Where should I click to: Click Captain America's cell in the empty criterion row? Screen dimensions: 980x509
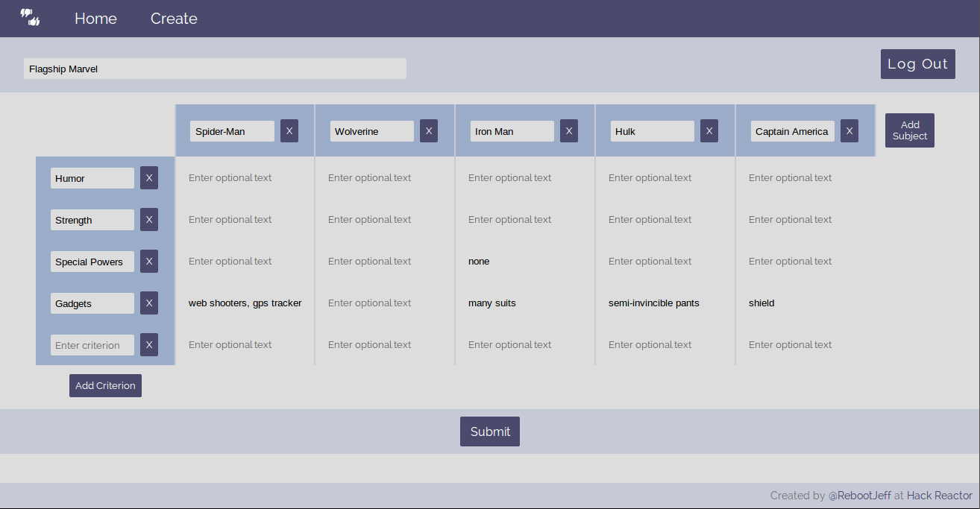coord(805,344)
